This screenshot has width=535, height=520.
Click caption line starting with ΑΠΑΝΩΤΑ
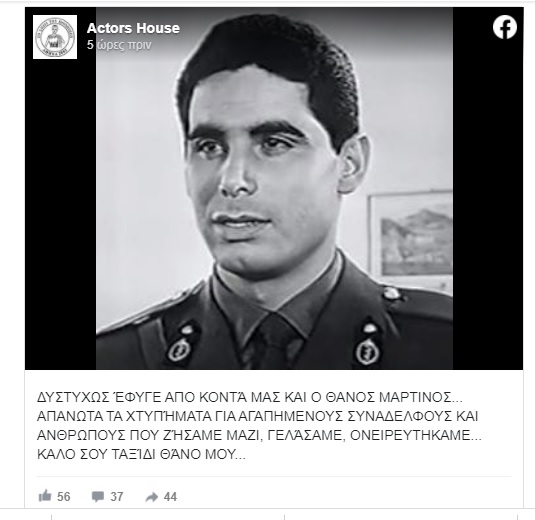pyautogui.click(x=258, y=416)
